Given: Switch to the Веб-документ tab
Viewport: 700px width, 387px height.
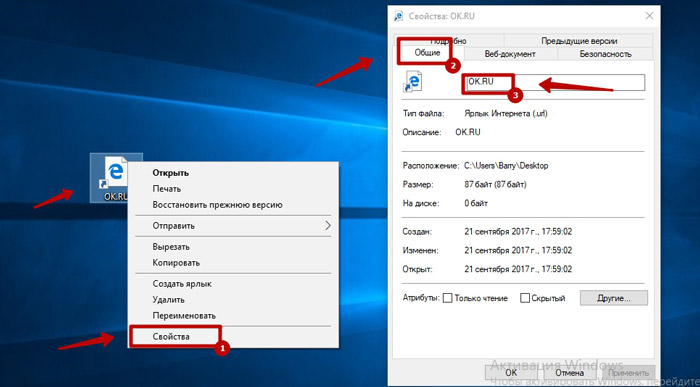Looking at the screenshot, I should tap(510, 54).
